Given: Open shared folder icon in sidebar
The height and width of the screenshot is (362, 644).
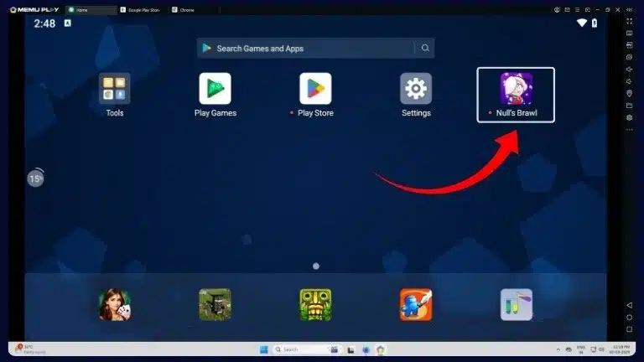Looking at the screenshot, I should 629,106.
